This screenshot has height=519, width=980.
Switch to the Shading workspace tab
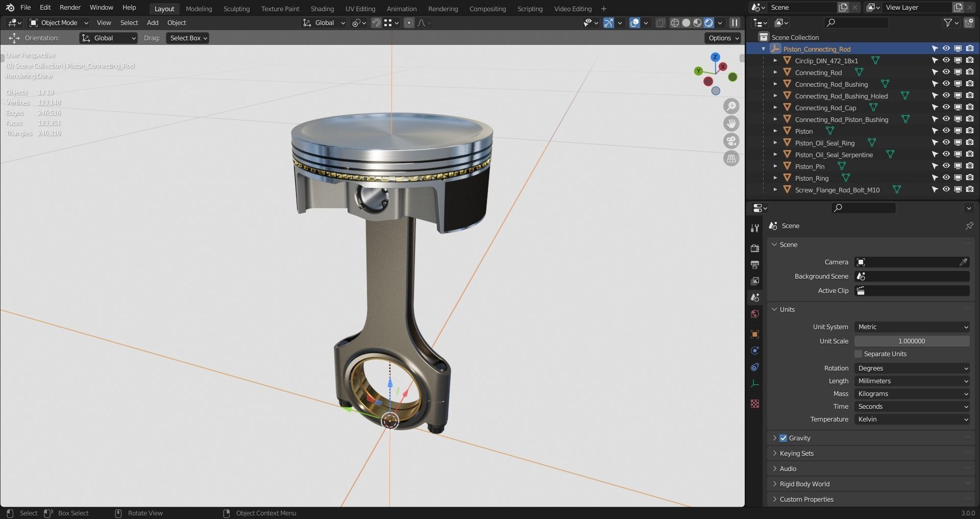[322, 9]
